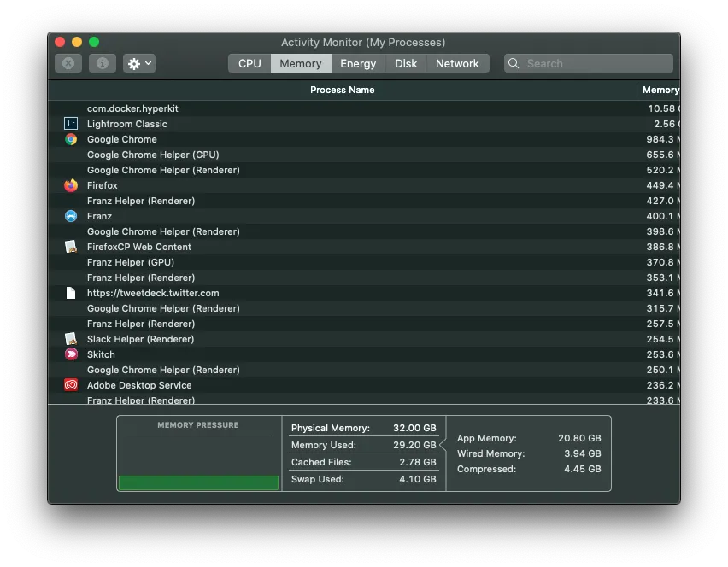Click the Skitch app icon
This screenshot has width=728, height=567.
click(x=71, y=354)
